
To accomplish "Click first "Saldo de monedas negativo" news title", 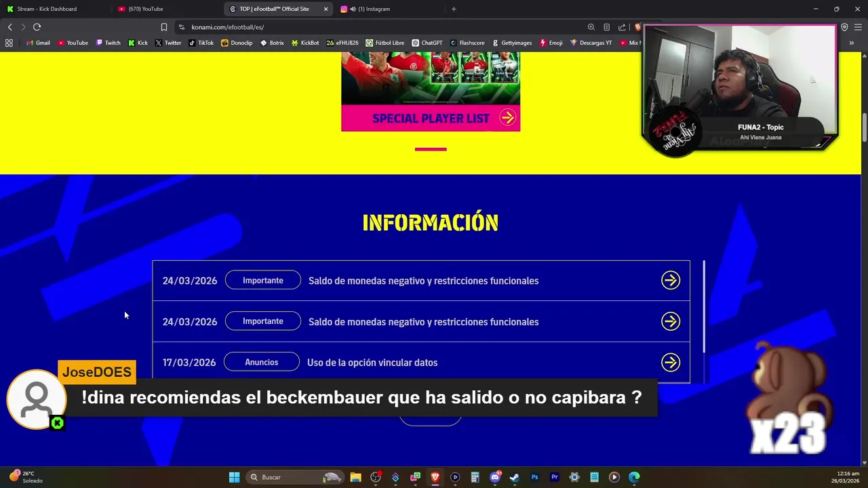I will [423, 281].
